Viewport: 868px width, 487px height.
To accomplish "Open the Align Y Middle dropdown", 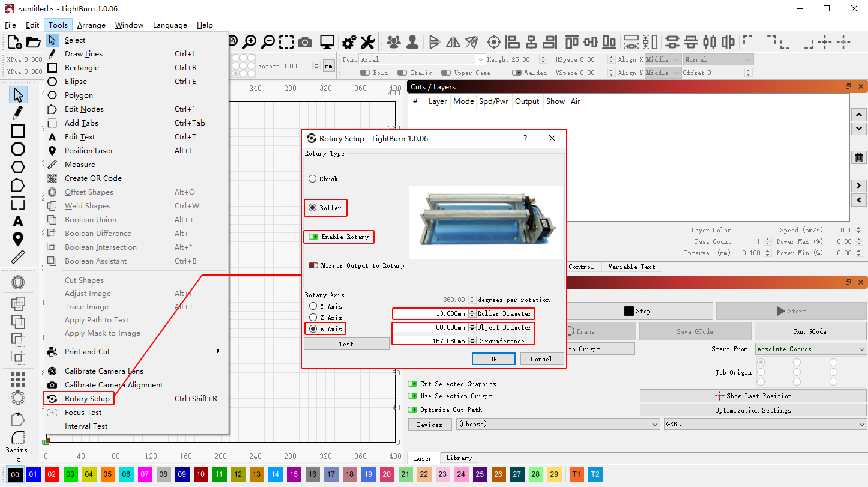I will [x=663, y=73].
